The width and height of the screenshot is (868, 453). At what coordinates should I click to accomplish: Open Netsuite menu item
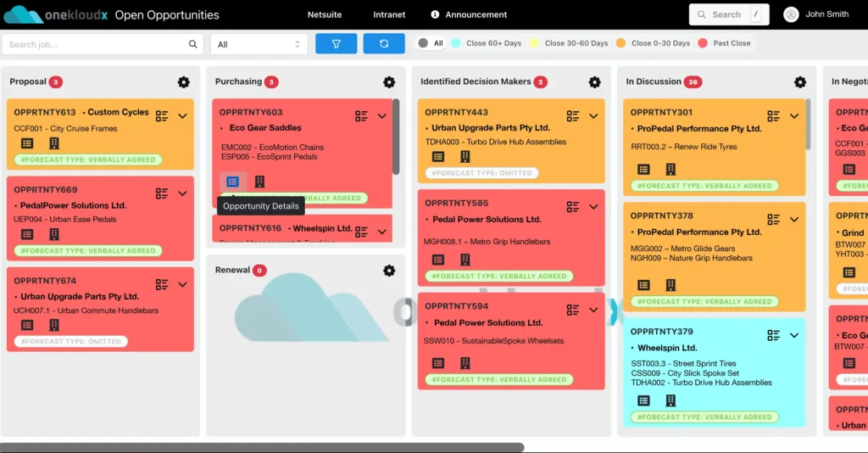pyautogui.click(x=325, y=14)
